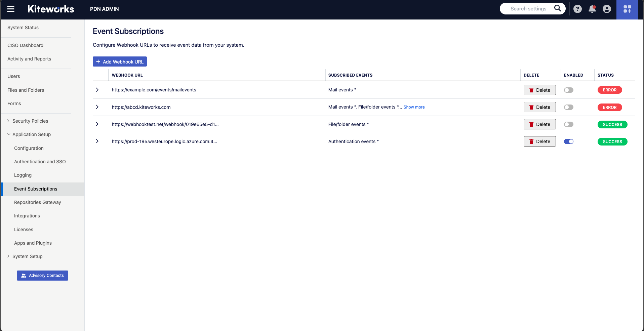Open the apps grid icon
This screenshot has width=644, height=331.
627,9
